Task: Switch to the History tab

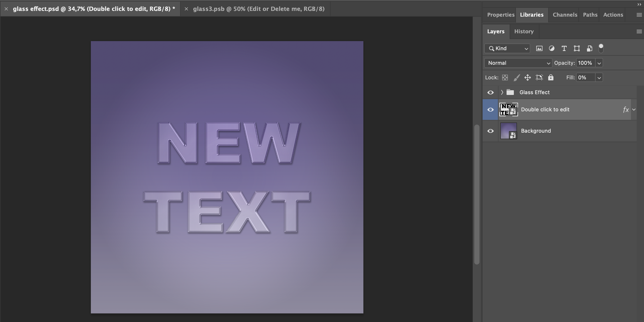Action: 524,31
